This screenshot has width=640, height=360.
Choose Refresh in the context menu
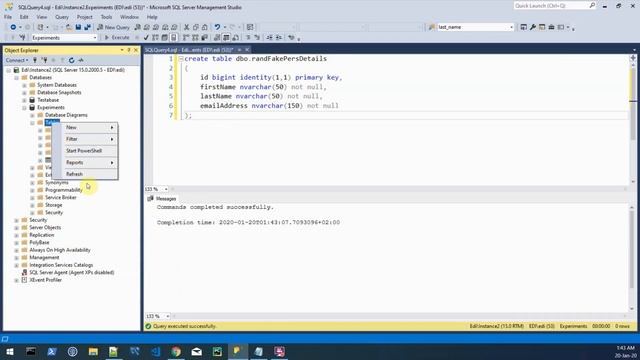85,174
